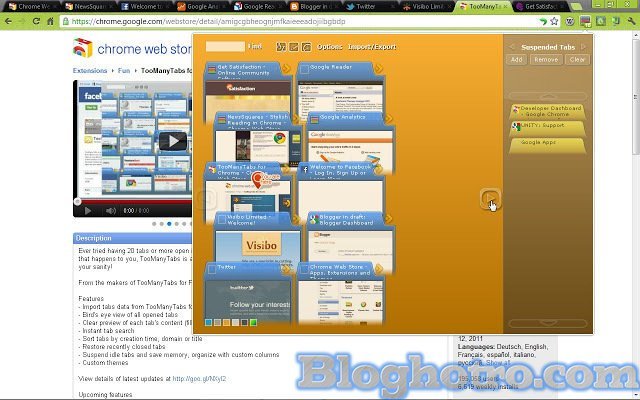This screenshot has width=640, height=400.
Task: Click the browser Home button
Action: coord(51,21)
